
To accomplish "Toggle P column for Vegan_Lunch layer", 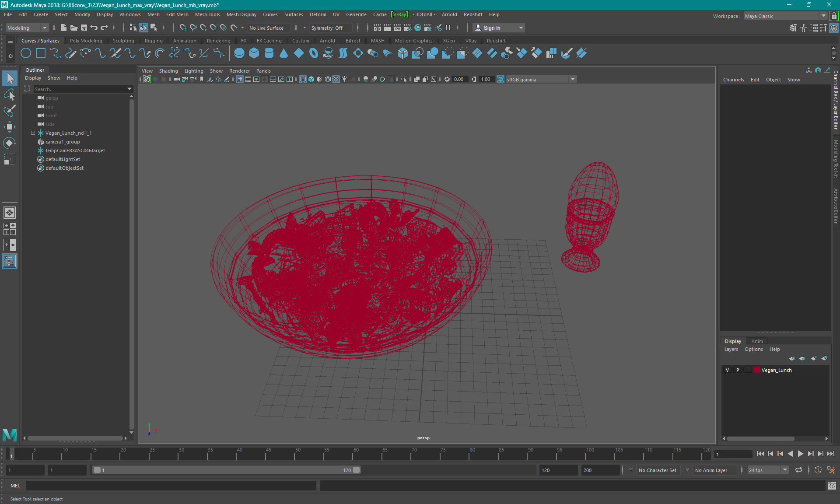I will (x=737, y=370).
